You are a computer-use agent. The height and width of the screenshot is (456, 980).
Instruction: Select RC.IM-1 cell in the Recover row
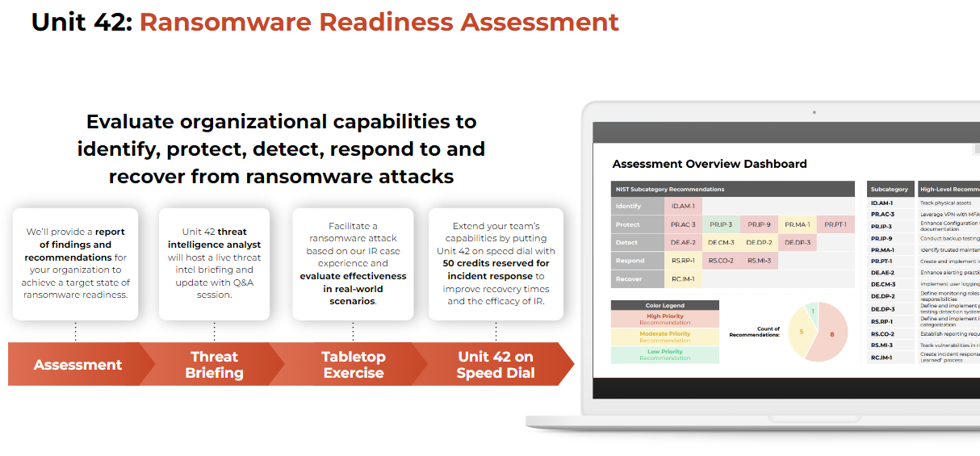[683, 278]
